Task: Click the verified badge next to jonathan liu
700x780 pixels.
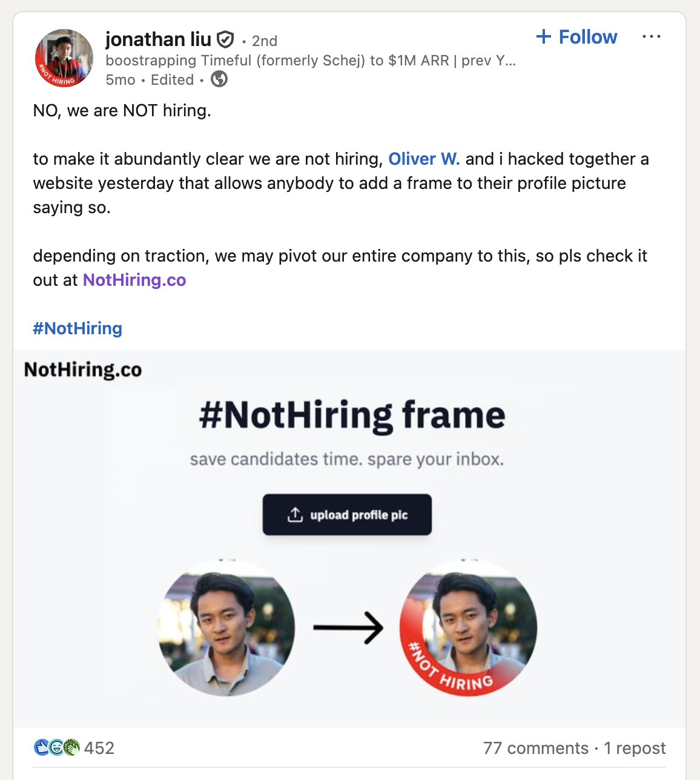Action: (225, 40)
